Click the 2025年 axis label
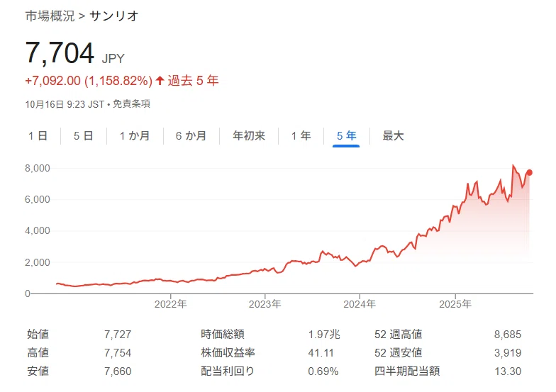 [455, 304]
